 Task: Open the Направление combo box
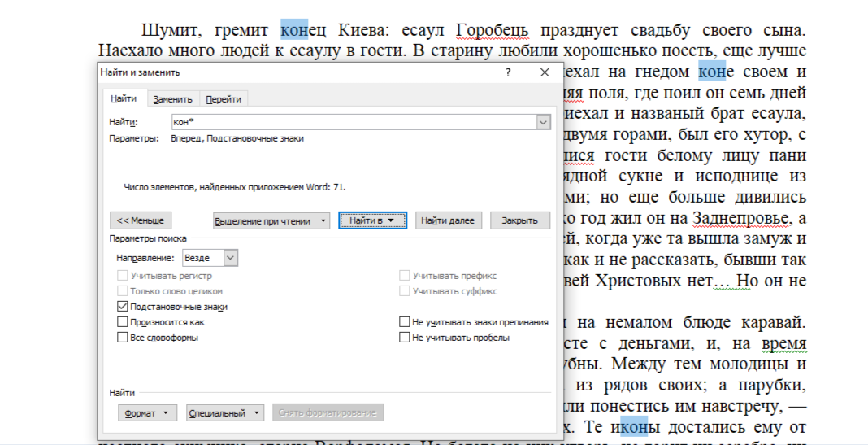210,258
